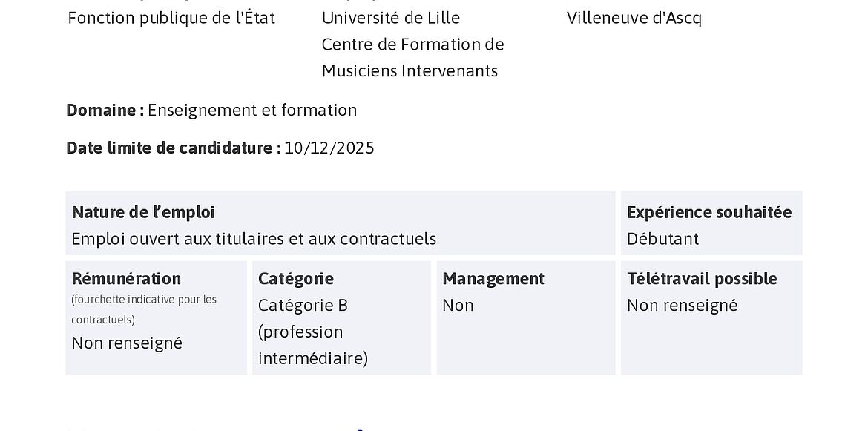Click the "Expérience souhaitée" heading
Viewport: 868px width, 431px height.
(x=709, y=212)
